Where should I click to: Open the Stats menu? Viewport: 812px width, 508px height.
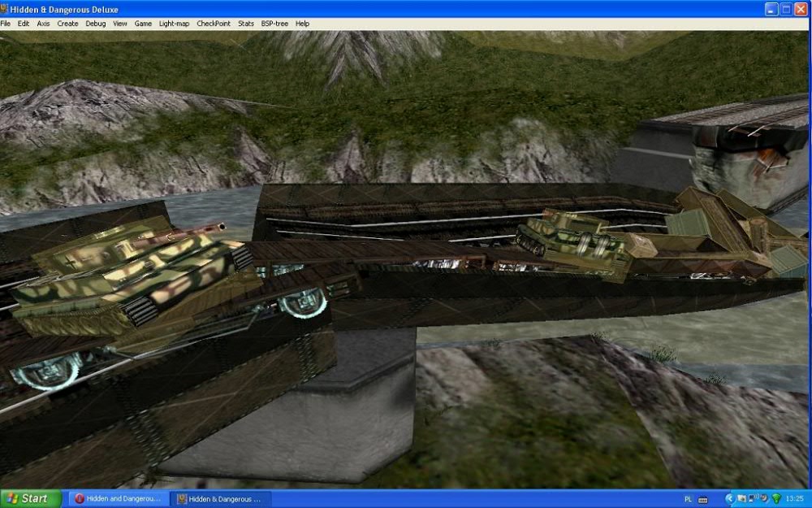point(246,24)
